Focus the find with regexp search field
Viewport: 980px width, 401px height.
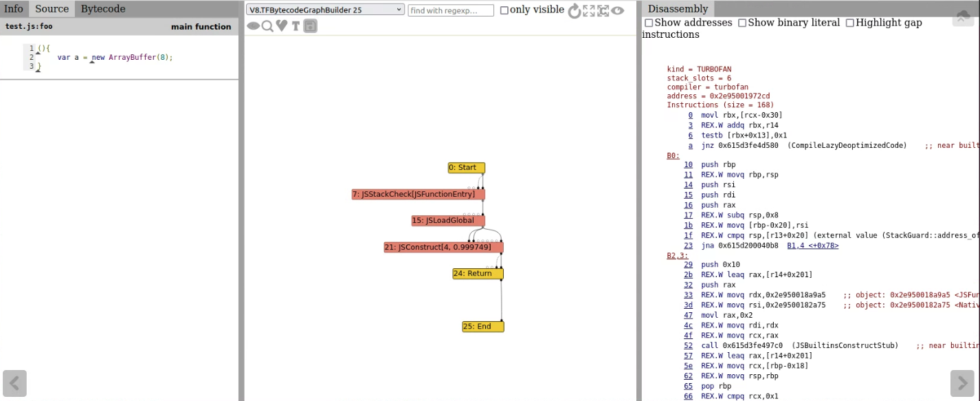point(451,10)
